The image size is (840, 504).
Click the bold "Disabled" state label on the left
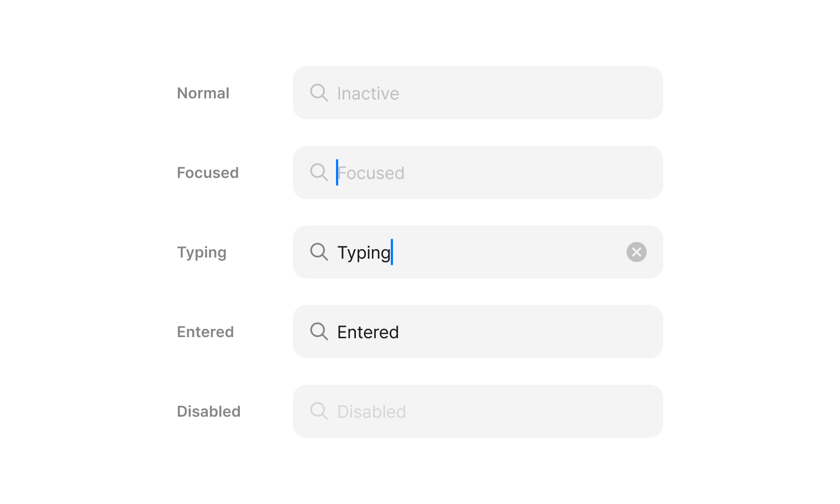point(209,412)
